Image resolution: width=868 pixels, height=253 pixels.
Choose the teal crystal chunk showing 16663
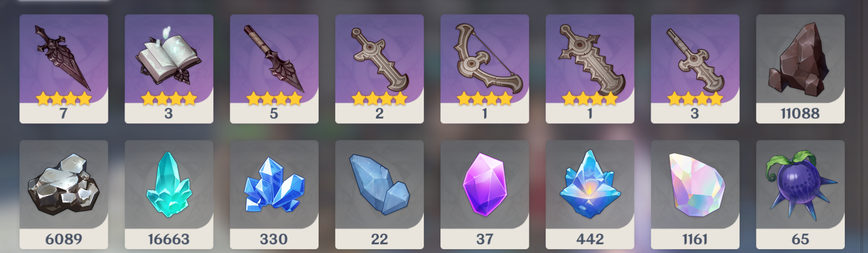pyautogui.click(x=169, y=195)
